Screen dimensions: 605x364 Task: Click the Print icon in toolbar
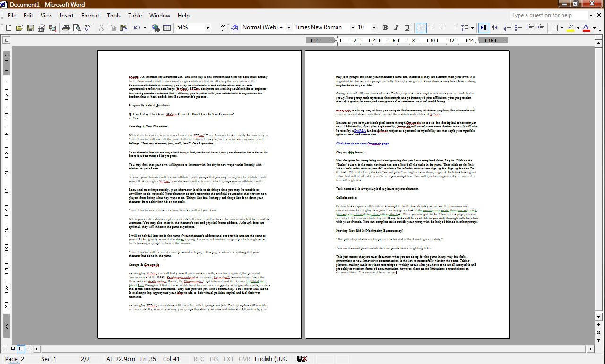(66, 28)
